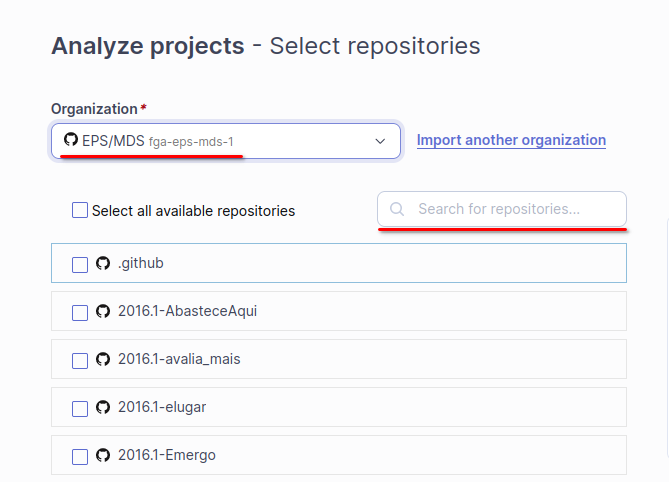
Task: Click GitHub icon beside 2016.1-elugar
Action: pos(102,408)
